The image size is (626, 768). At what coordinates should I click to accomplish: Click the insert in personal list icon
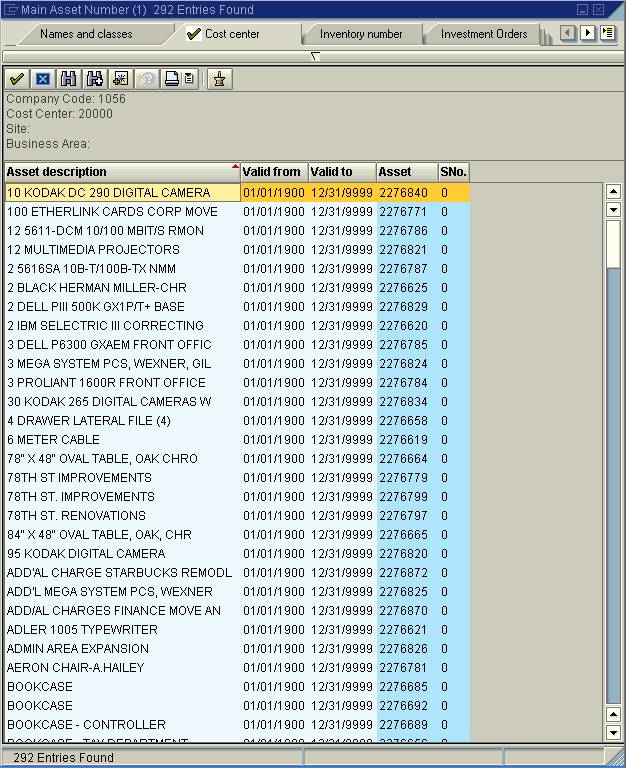120,79
